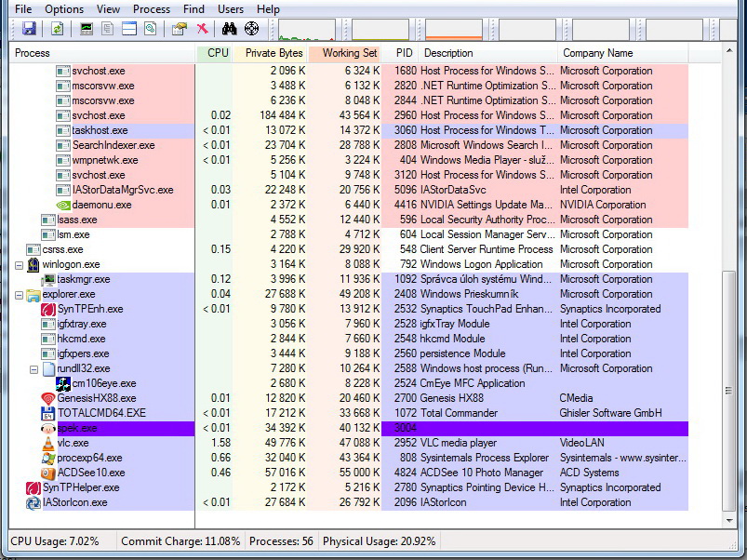747x560 pixels.
Task: Open the Process menu
Action: (x=152, y=9)
